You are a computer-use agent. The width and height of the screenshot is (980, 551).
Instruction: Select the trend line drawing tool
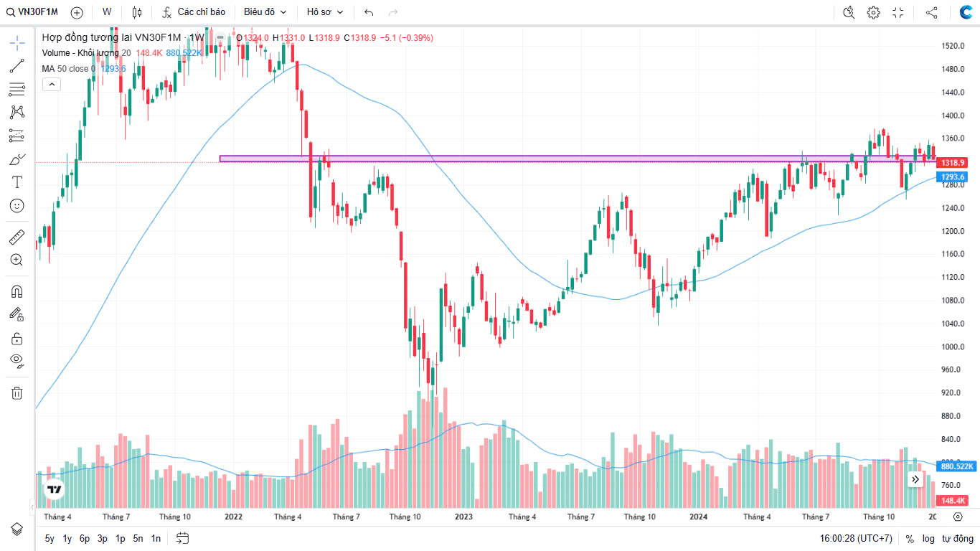point(17,66)
